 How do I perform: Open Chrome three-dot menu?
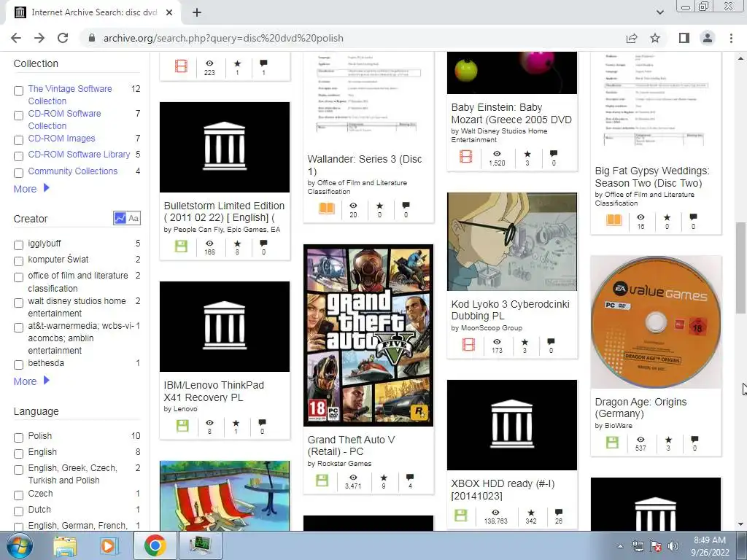click(x=731, y=38)
